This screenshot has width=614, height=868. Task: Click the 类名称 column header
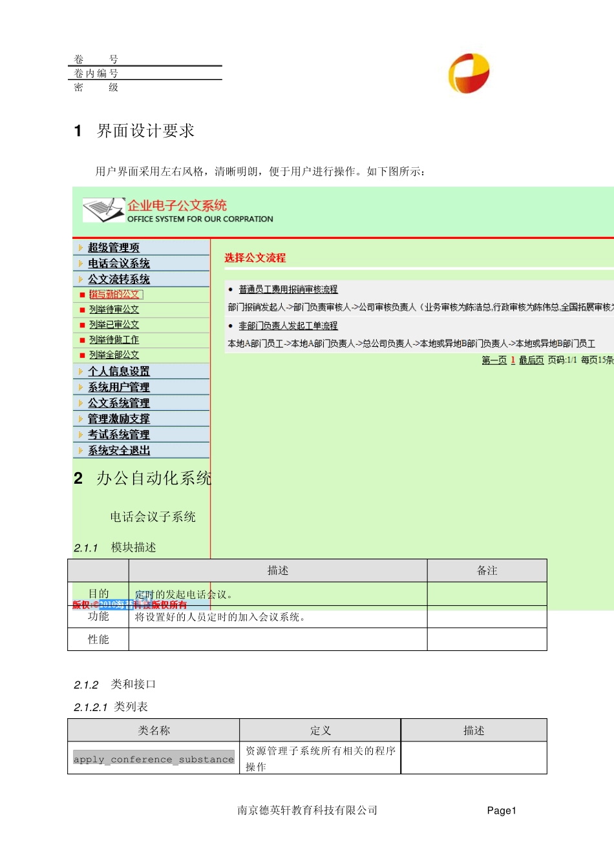click(154, 730)
